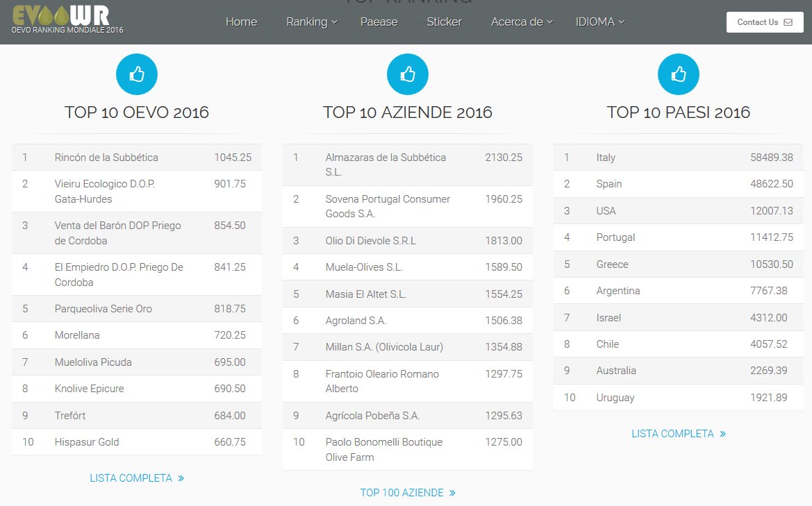
Task: Click the Contact Us button
Action: point(765,22)
